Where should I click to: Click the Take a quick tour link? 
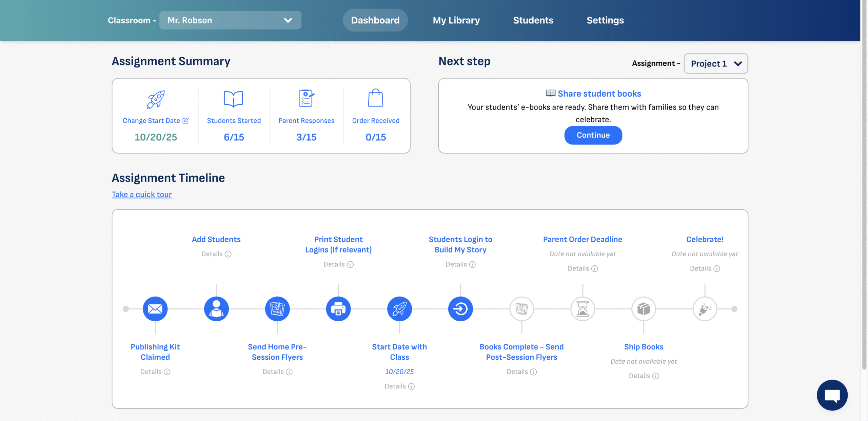142,195
